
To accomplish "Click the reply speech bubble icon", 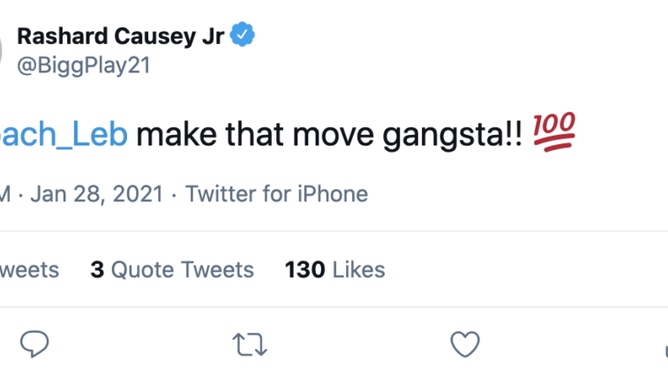I will (35, 343).
